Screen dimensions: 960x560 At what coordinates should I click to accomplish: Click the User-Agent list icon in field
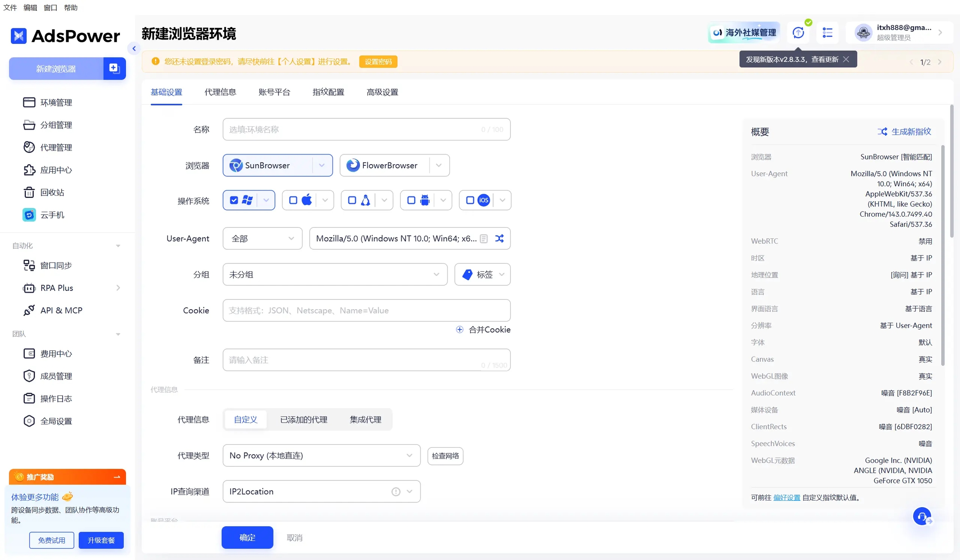pyautogui.click(x=483, y=238)
